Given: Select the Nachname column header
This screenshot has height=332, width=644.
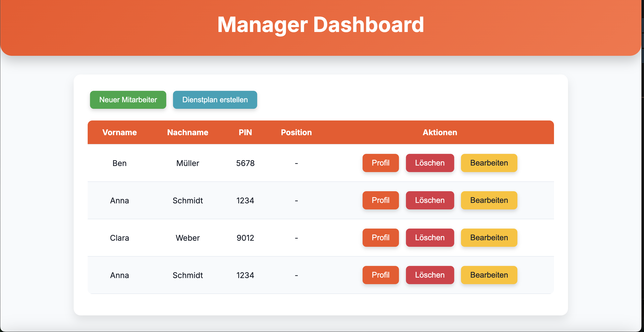Looking at the screenshot, I should click(188, 132).
